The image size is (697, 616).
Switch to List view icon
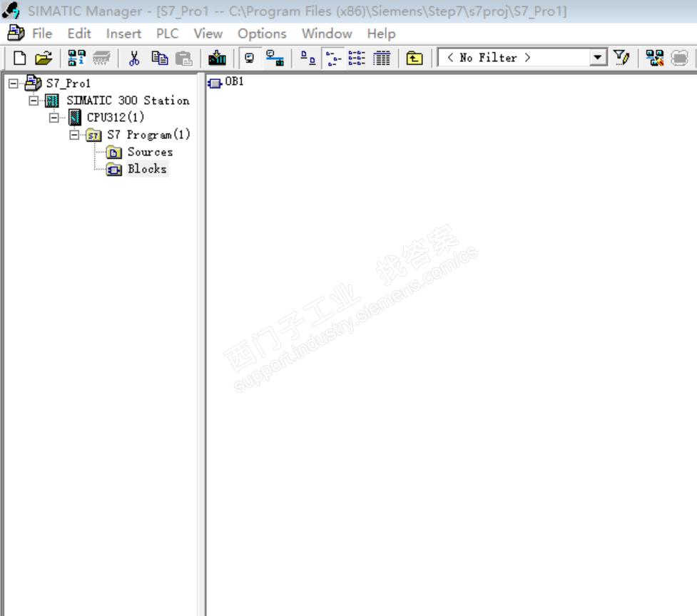tap(357, 58)
